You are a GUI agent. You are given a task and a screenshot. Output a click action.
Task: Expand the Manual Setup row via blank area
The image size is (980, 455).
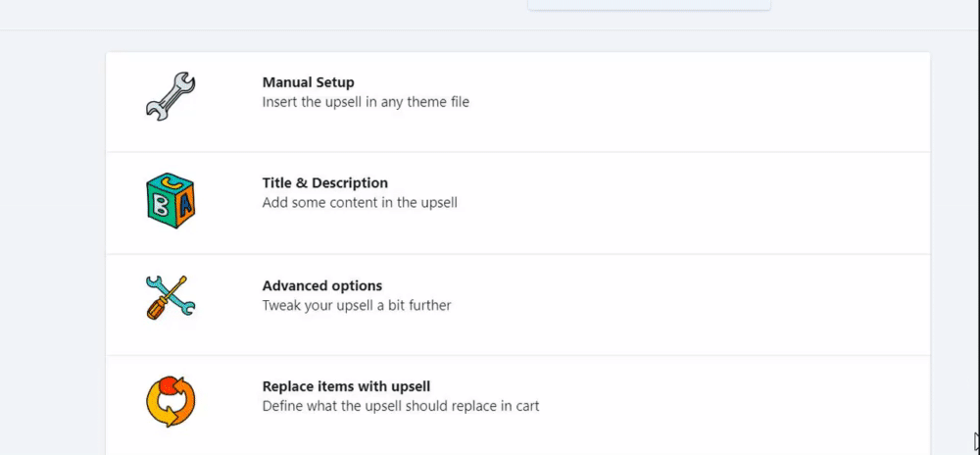tap(688, 102)
